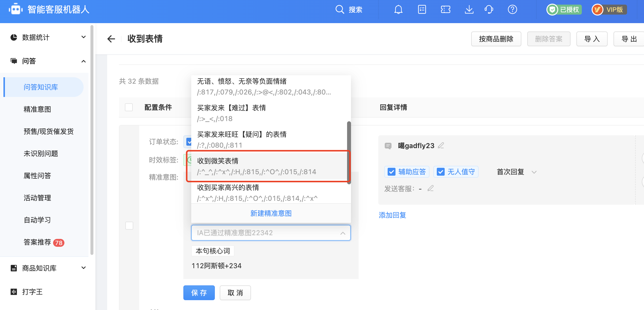Open the search magnifier icon
The height and width of the screenshot is (310, 644).
click(x=339, y=10)
